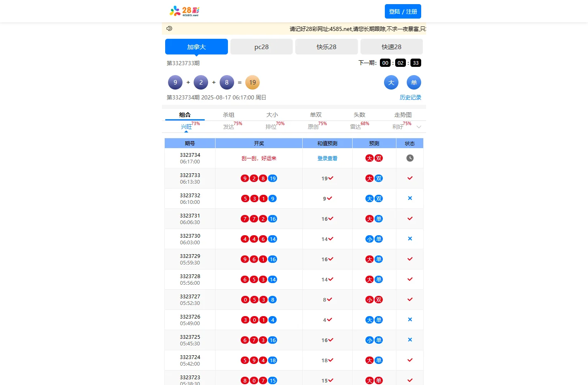The height and width of the screenshot is (385, 588).
Task: Click the purple ball number 8
Action: coord(227,83)
